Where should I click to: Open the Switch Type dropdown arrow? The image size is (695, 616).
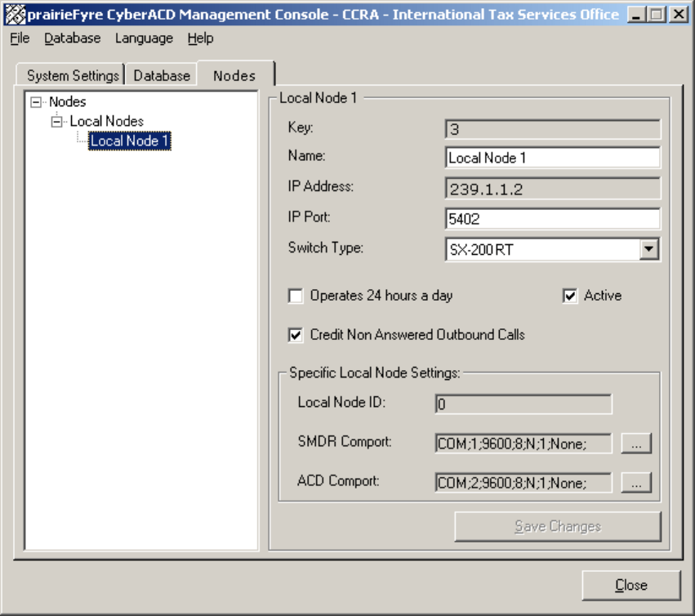tap(648, 249)
